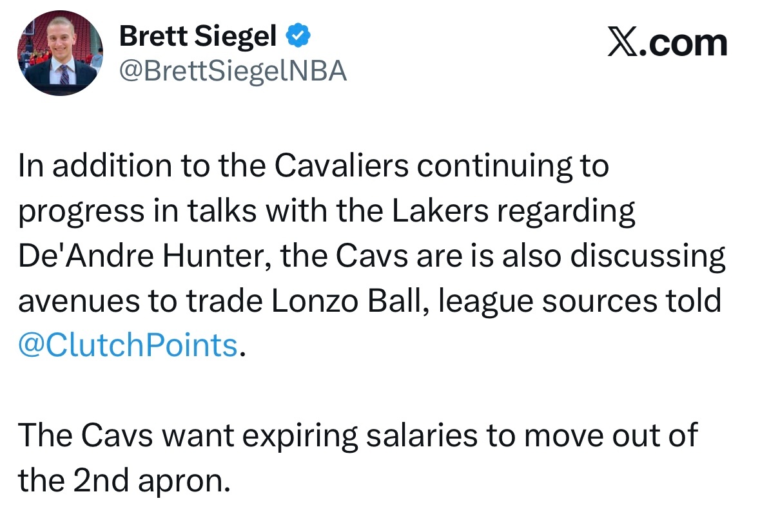Screen dimensions: 760x532
Task: Click the word "addition" starting the tweet
Action: tap(102, 167)
